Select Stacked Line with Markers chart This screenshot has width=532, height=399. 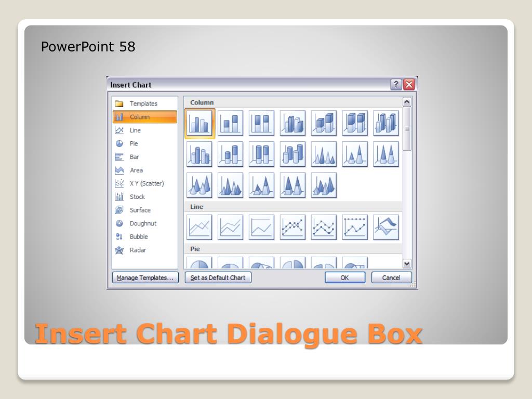pyautogui.click(x=324, y=228)
